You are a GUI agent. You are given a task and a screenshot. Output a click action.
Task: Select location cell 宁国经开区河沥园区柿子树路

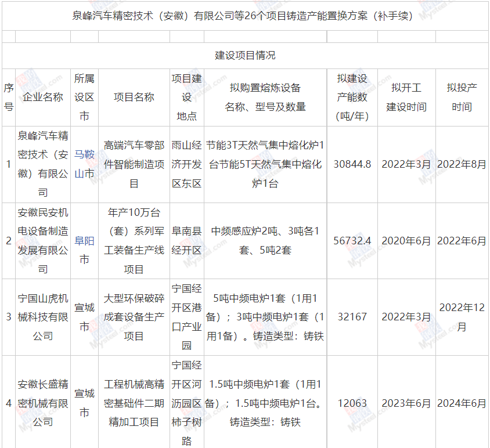click(186, 403)
